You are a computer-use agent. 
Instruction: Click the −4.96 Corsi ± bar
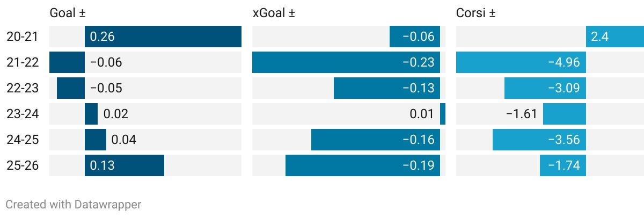pos(521,62)
